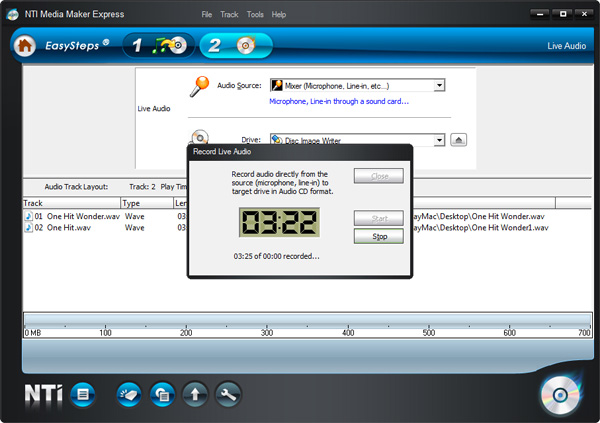Open the File menu

pos(207,15)
